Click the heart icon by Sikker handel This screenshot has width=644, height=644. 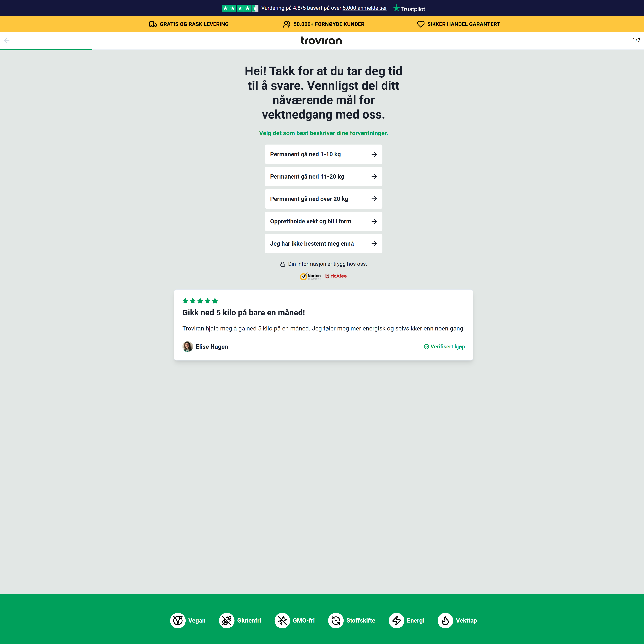(x=420, y=24)
